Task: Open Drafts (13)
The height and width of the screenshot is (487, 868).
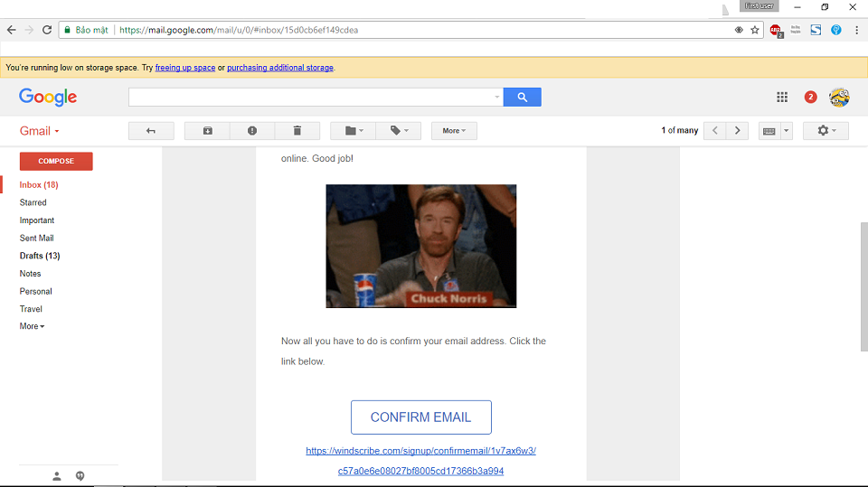Action: [x=40, y=256]
